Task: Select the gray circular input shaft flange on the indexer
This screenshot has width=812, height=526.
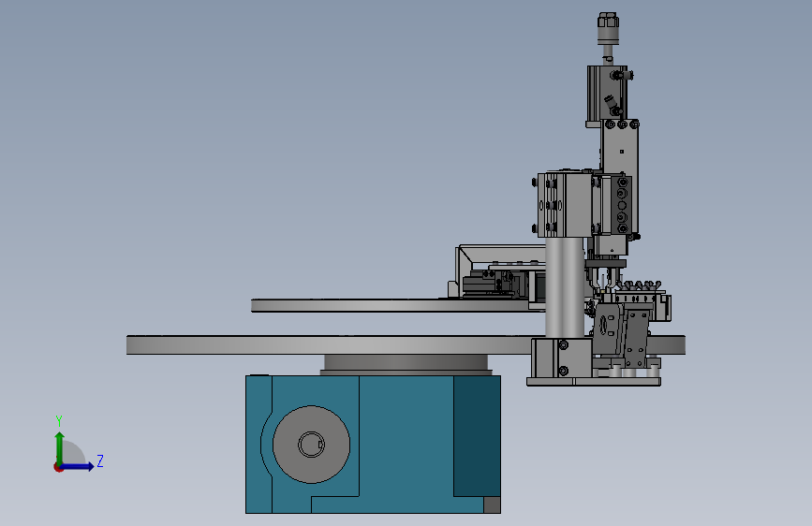Action: coord(311,445)
